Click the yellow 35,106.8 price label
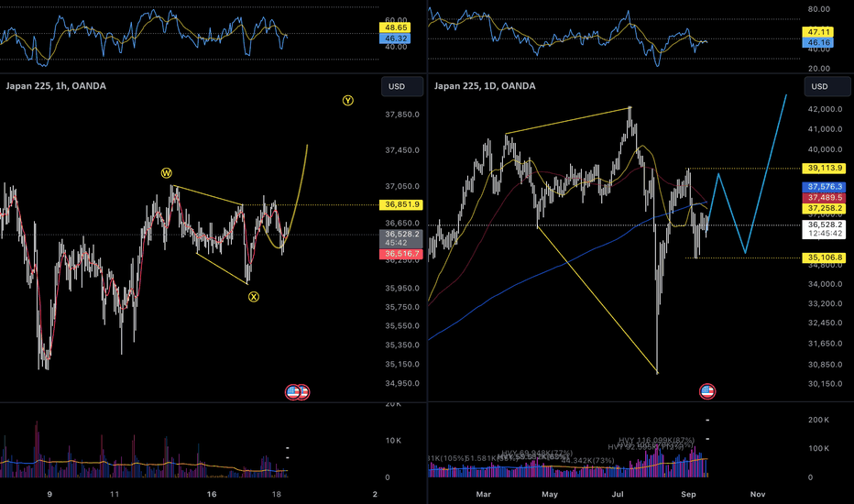Screen dimensions: 854x504 click(x=825, y=257)
